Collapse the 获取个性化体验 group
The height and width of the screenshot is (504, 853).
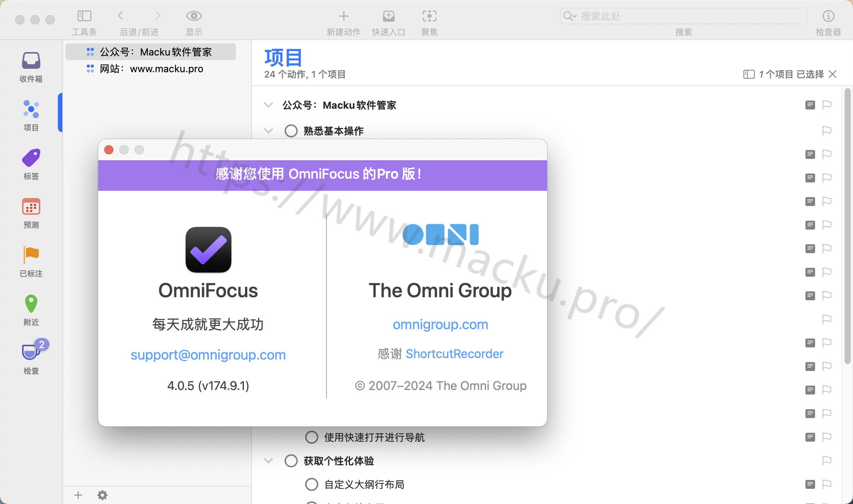(269, 461)
